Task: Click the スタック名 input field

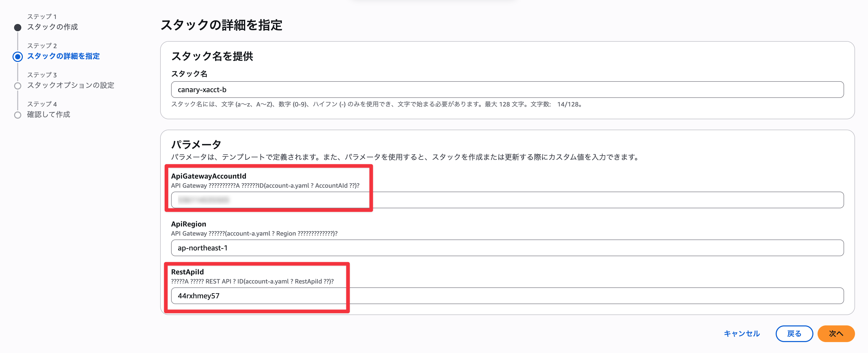Action: (x=507, y=90)
